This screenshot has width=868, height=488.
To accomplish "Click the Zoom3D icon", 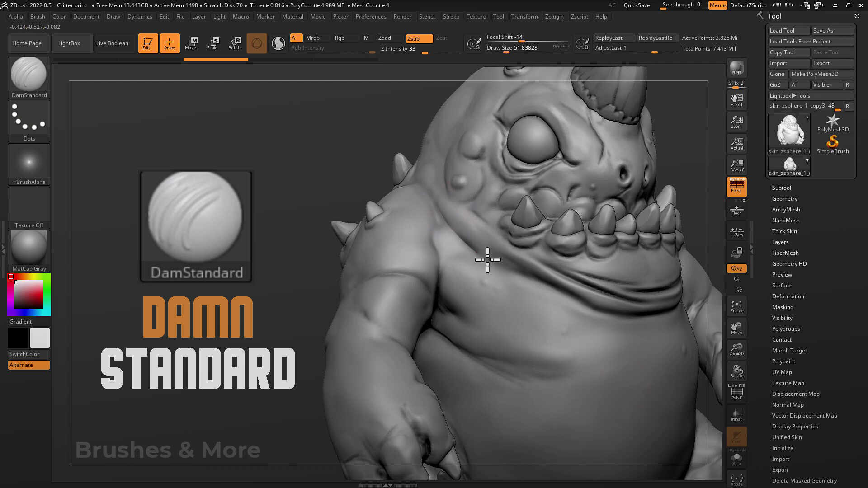I will tap(736, 349).
